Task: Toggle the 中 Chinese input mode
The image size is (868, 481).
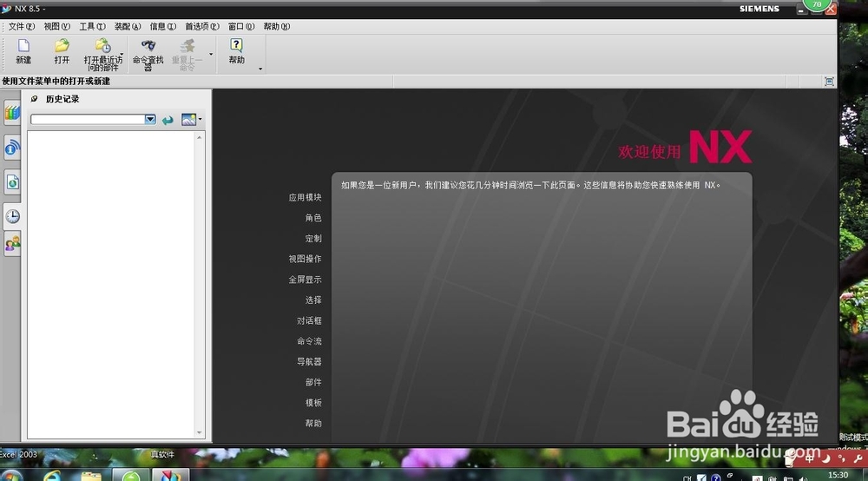Action: [809, 458]
